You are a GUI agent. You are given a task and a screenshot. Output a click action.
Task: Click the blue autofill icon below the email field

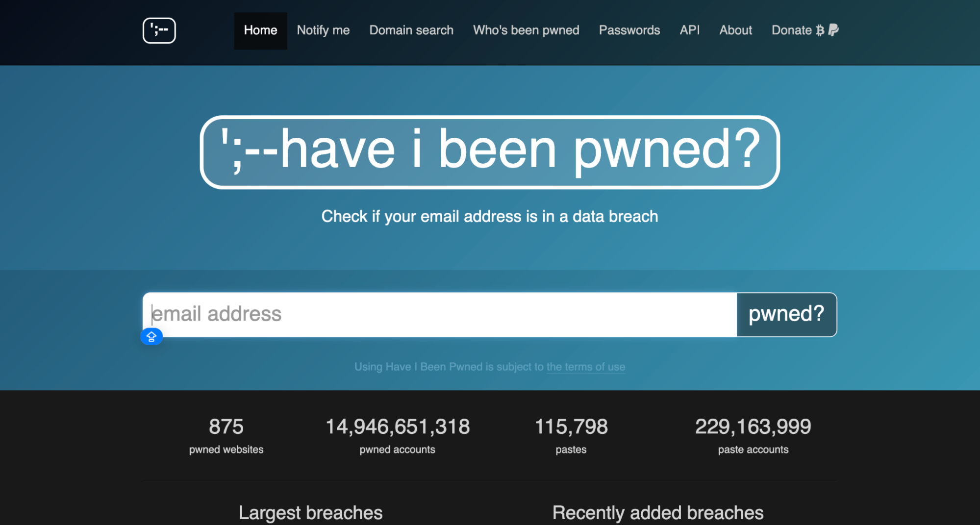click(151, 337)
